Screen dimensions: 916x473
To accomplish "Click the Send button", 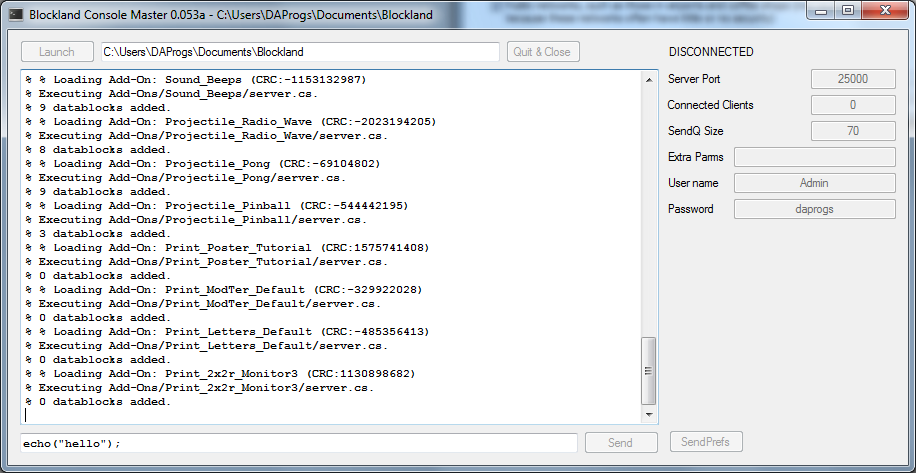I will tap(620, 442).
